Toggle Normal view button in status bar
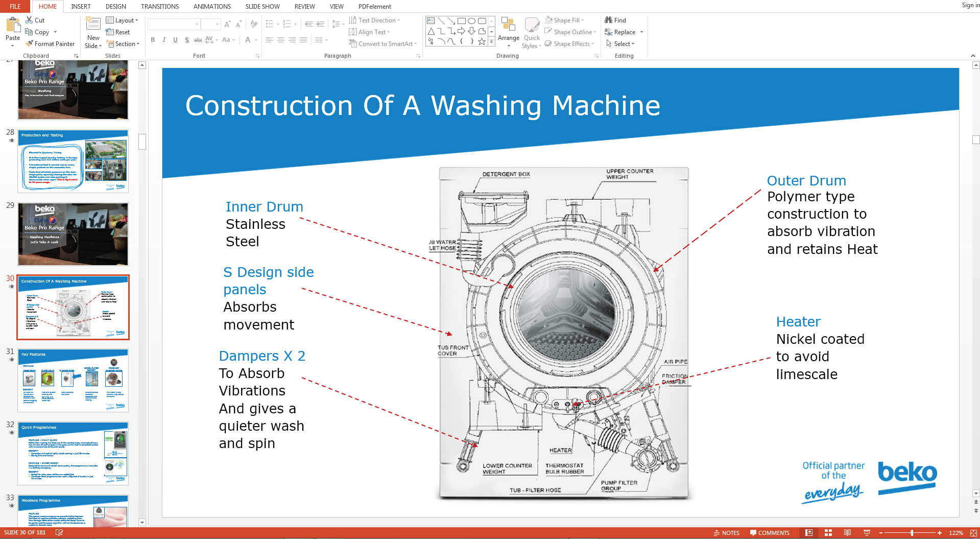 809,533
